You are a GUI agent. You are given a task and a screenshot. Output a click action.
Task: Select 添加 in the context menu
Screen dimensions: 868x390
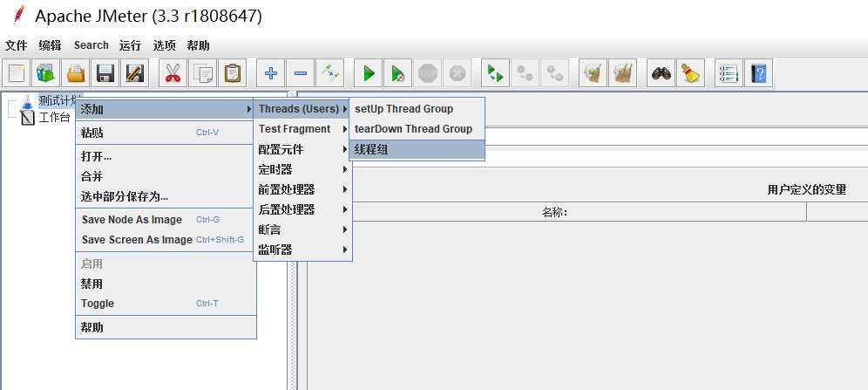coord(166,110)
